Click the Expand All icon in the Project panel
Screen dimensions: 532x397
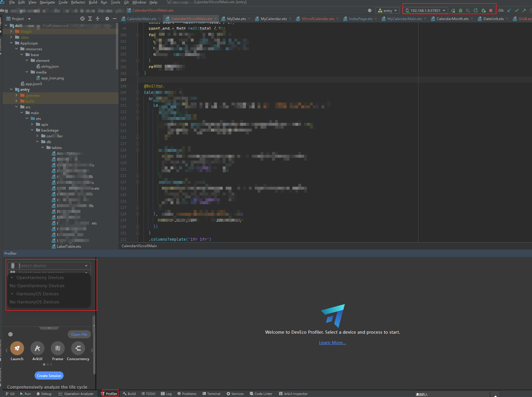(x=90, y=19)
